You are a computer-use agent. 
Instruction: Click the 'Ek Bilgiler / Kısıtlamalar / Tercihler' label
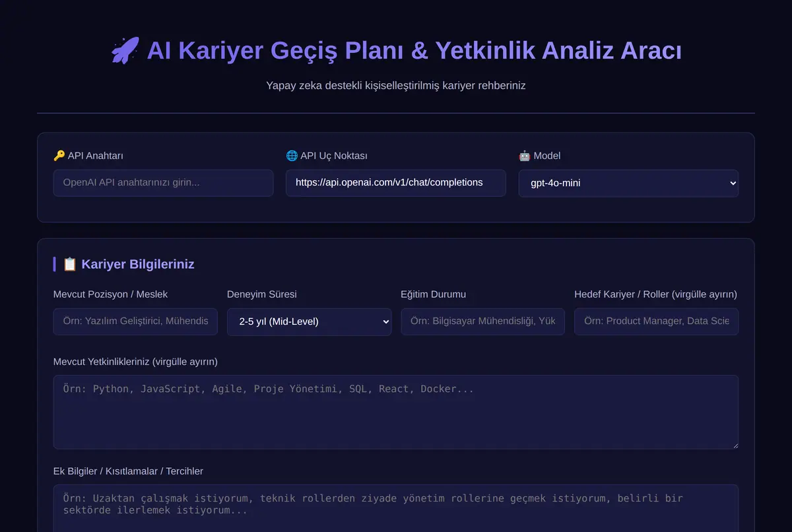coord(128,471)
